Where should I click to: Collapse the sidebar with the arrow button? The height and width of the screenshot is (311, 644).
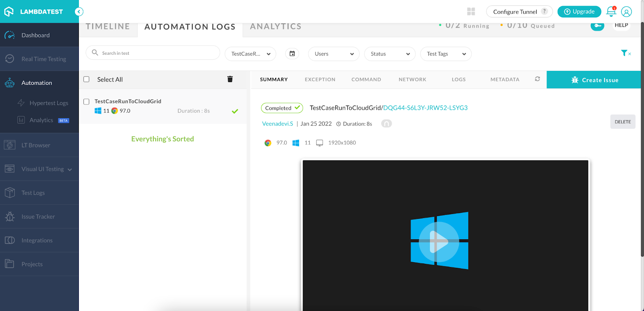(x=79, y=12)
